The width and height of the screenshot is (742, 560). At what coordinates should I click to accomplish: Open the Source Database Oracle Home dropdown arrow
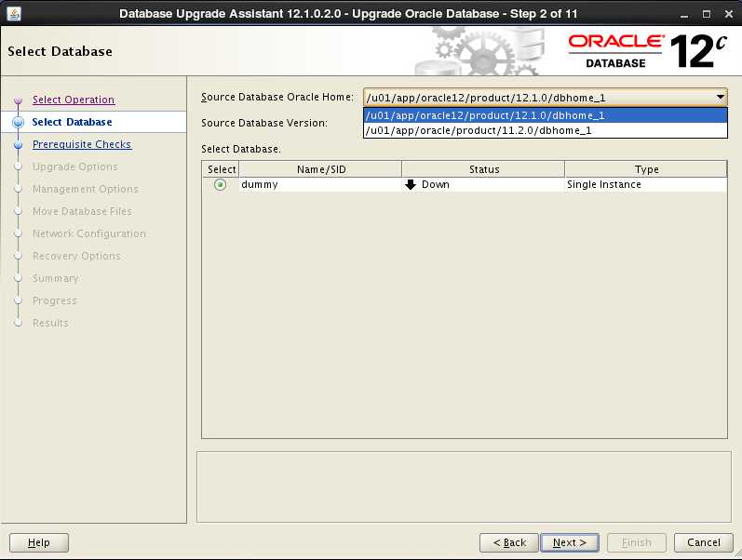[720, 98]
